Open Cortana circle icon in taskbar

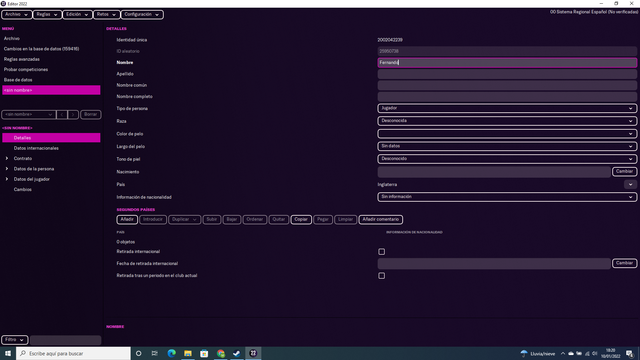(x=139, y=353)
